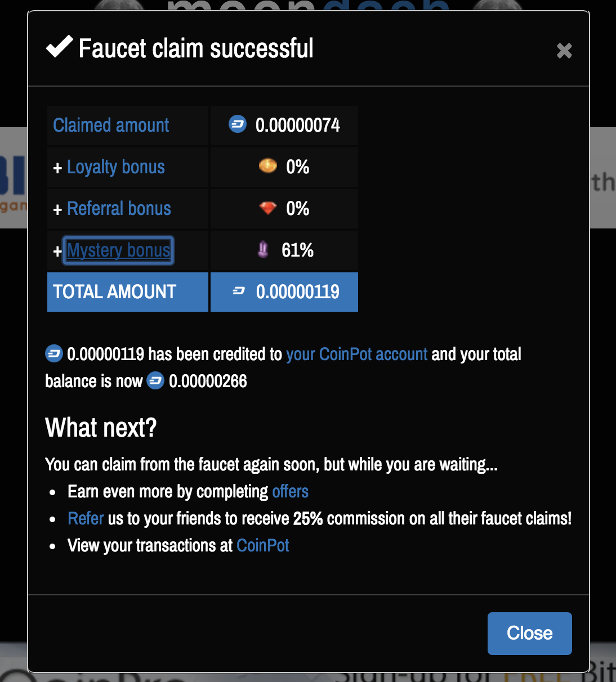Close the dialog with the X icon

coord(564,51)
